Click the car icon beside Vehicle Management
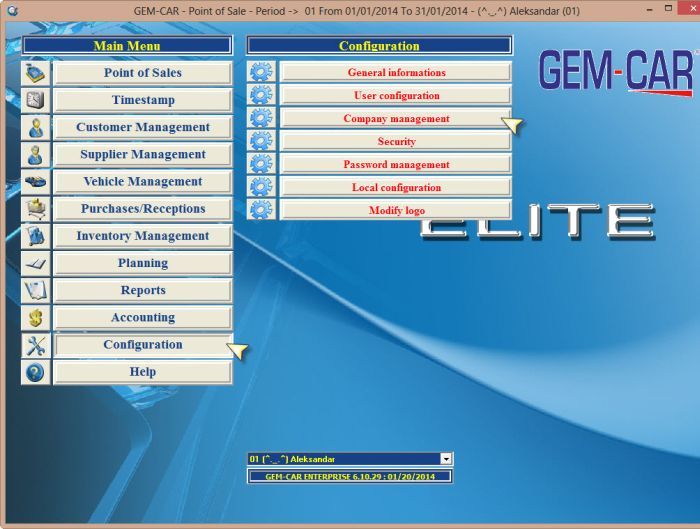 point(35,182)
